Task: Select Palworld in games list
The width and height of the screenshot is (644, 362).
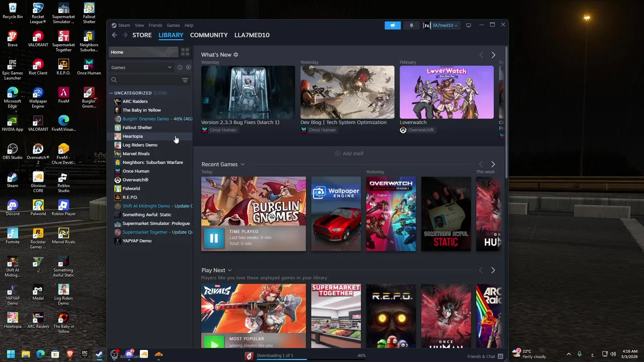Action: pos(131,189)
